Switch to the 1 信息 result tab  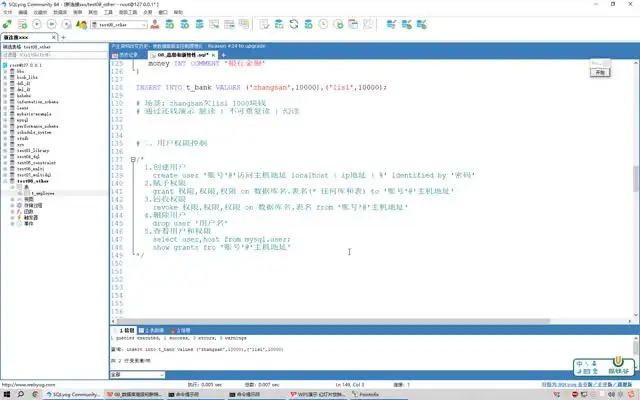click(x=126, y=329)
